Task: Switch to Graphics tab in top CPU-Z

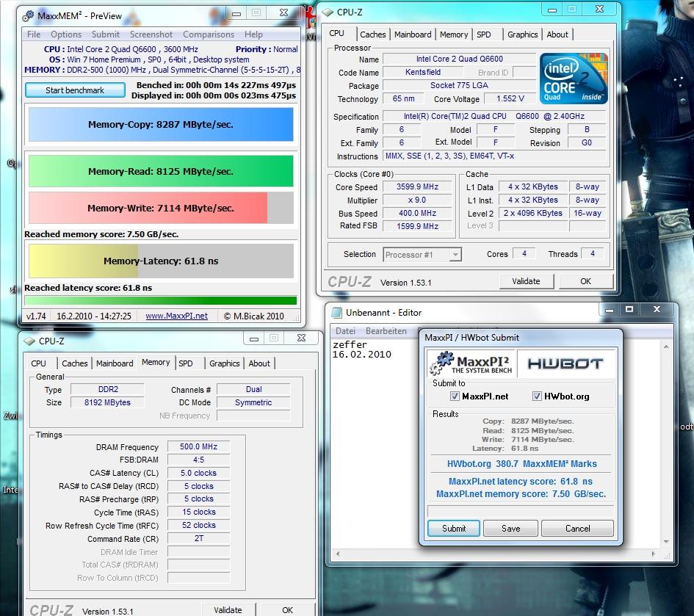Action: pos(522,35)
